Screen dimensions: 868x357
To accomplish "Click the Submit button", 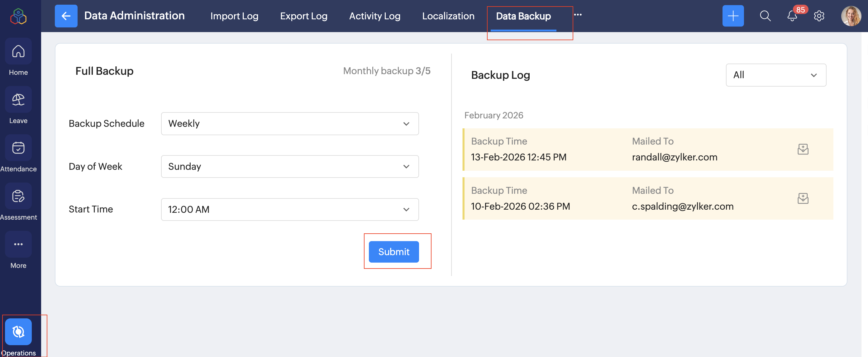I will pyautogui.click(x=393, y=252).
